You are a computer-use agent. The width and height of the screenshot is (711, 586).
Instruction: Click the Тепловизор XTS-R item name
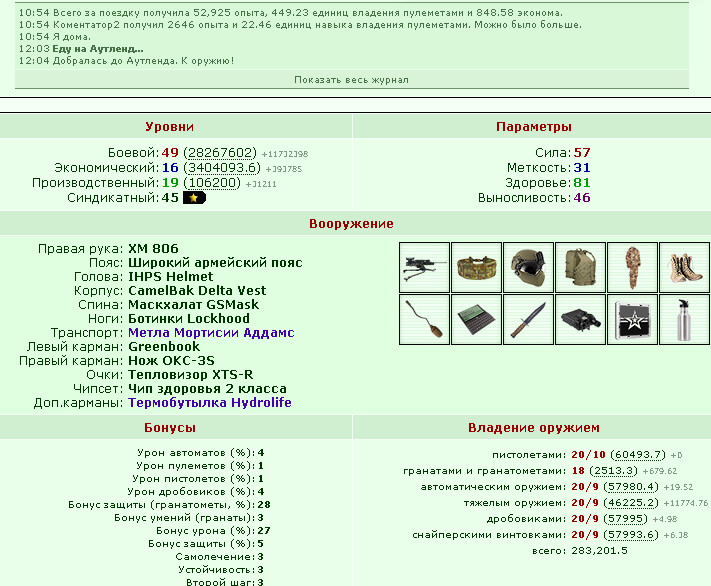[191, 375]
